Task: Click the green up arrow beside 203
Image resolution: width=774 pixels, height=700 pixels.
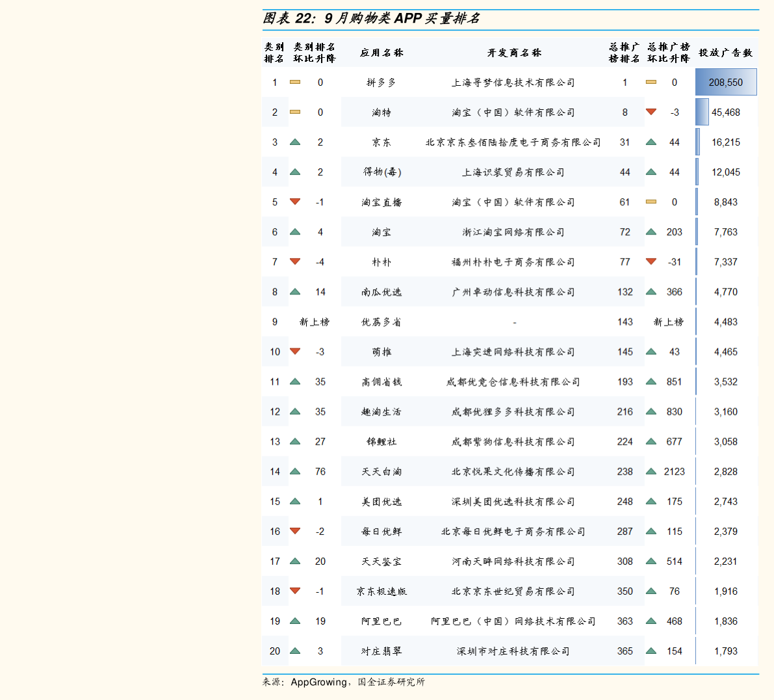Action: (651, 231)
